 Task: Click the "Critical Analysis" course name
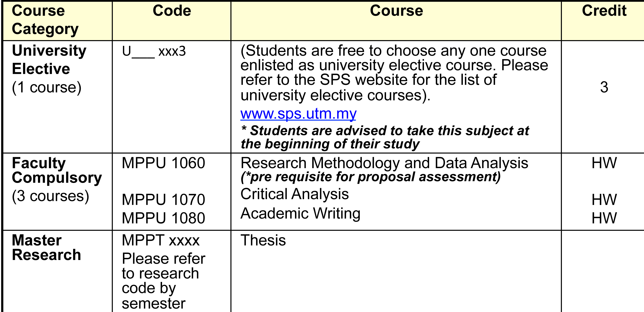tap(295, 194)
